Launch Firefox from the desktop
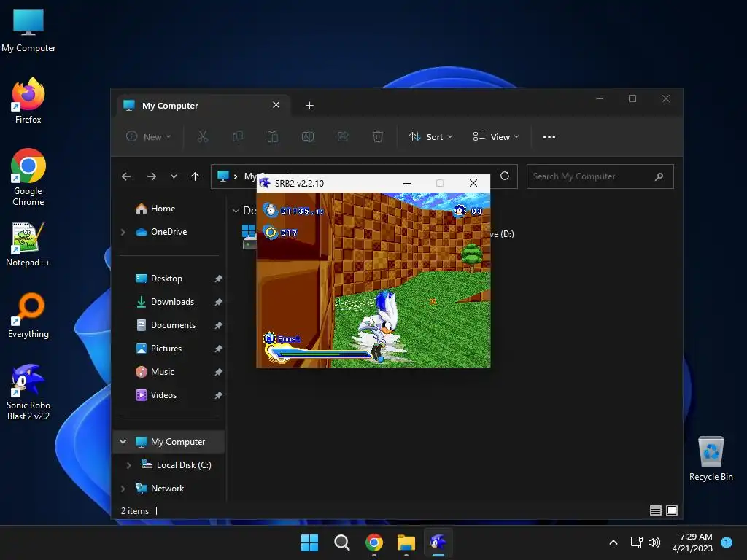This screenshot has height=560, width=747. tap(28, 101)
